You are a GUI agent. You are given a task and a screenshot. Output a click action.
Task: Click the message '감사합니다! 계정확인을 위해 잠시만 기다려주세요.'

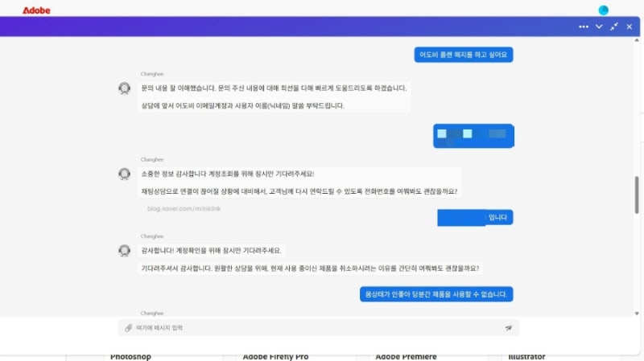click(x=212, y=250)
